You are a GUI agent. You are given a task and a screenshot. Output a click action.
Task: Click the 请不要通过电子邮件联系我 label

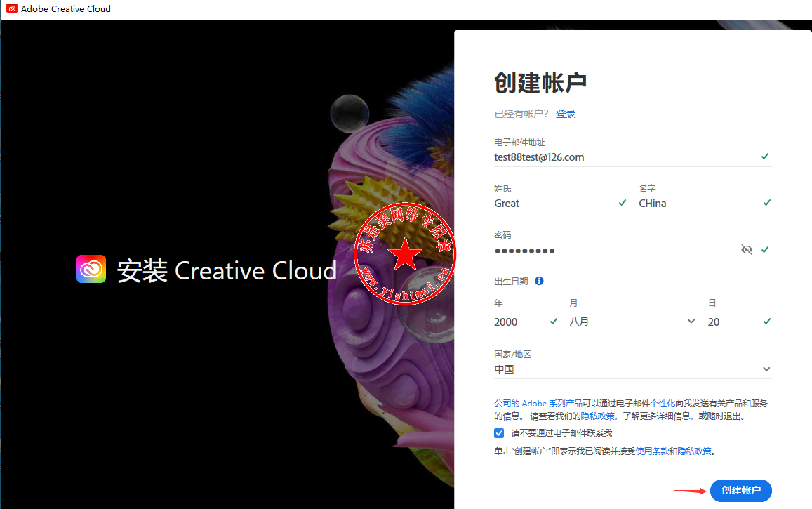(x=561, y=433)
